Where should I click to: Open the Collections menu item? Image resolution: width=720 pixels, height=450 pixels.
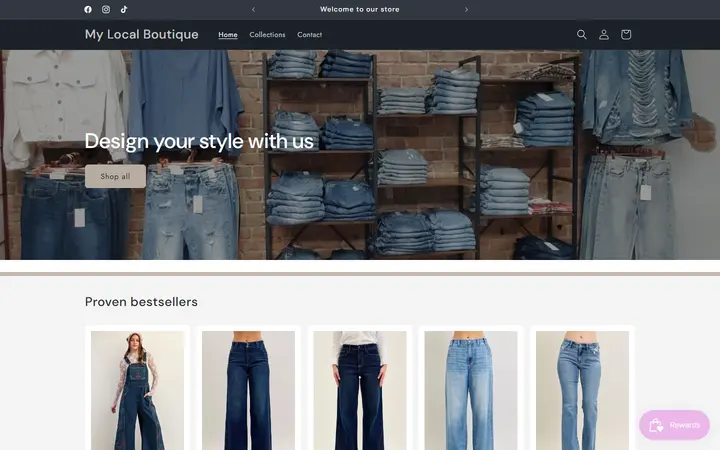coord(267,34)
